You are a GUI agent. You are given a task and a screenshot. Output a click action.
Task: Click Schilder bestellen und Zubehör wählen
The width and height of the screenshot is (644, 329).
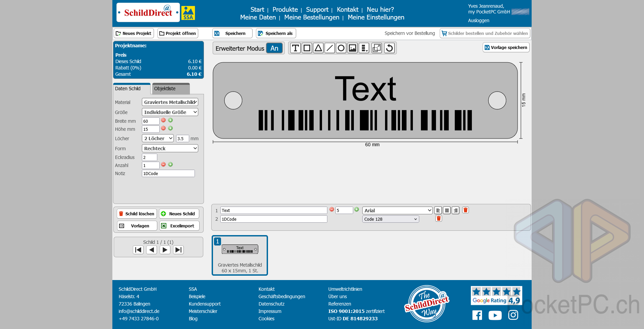pos(485,33)
